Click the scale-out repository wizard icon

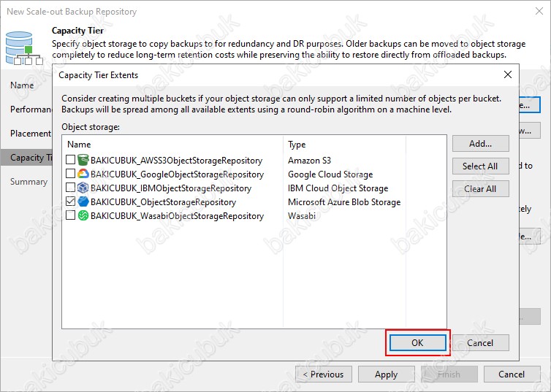[24, 47]
